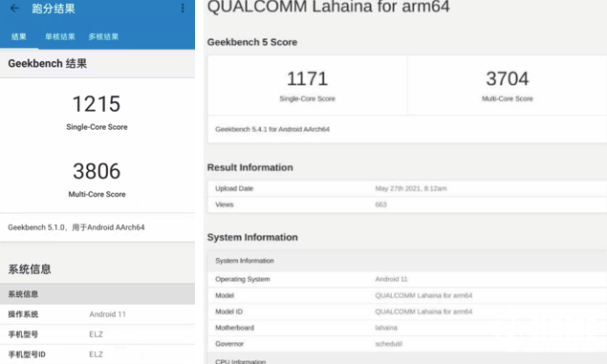Image resolution: width=607 pixels, height=364 pixels.
Task: Click the 1171 Single-Core Score cell
Action: point(308,85)
